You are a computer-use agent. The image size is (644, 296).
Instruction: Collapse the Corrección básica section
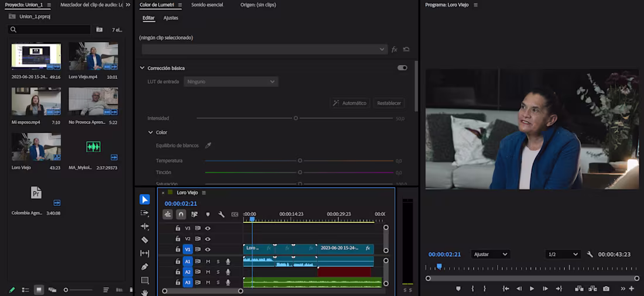142,68
